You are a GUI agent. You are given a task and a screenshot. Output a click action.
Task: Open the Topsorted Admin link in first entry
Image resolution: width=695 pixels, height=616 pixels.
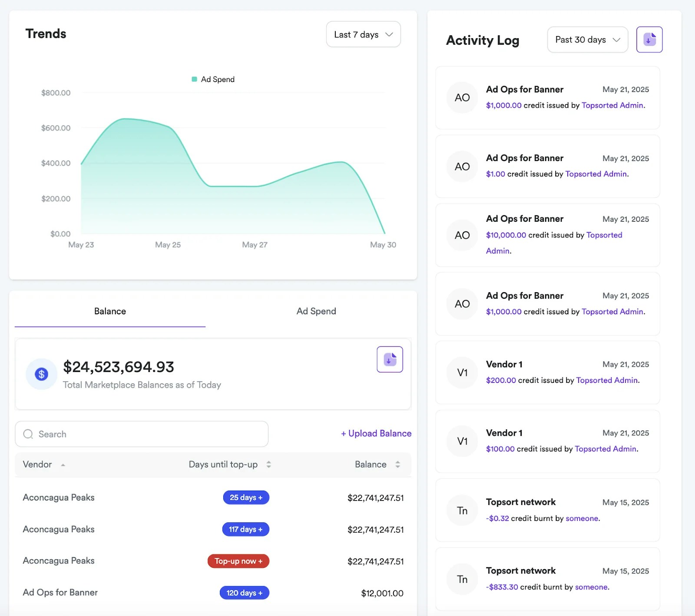pyautogui.click(x=612, y=105)
